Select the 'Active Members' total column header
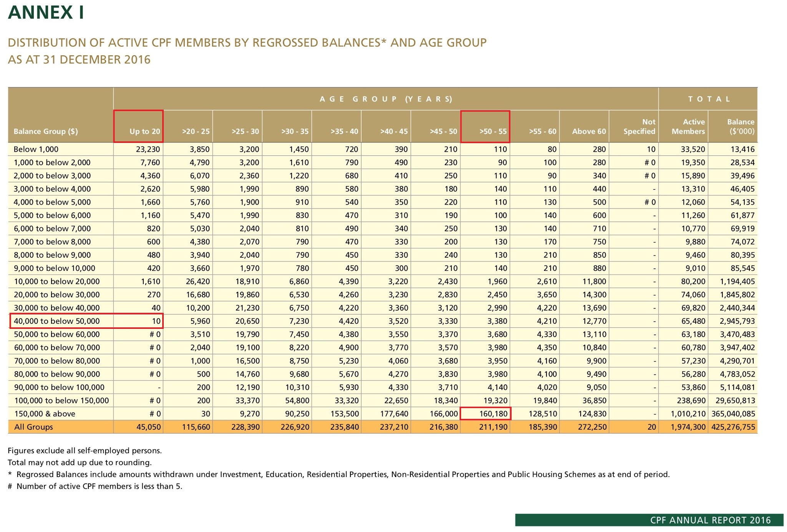787x532 pixels. tap(688, 126)
